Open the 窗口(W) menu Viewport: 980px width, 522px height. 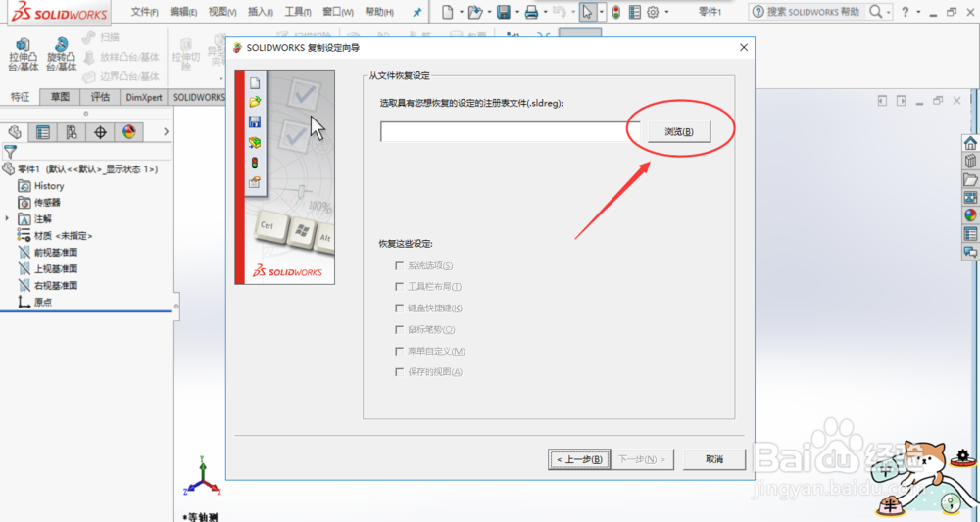(337, 12)
